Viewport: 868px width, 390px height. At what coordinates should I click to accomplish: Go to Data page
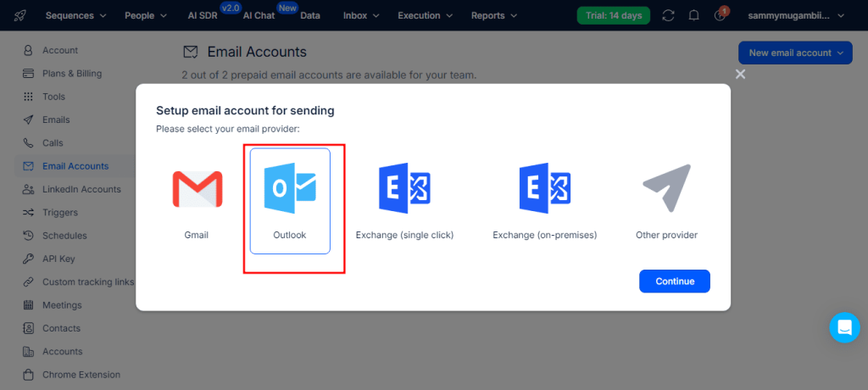click(x=310, y=15)
